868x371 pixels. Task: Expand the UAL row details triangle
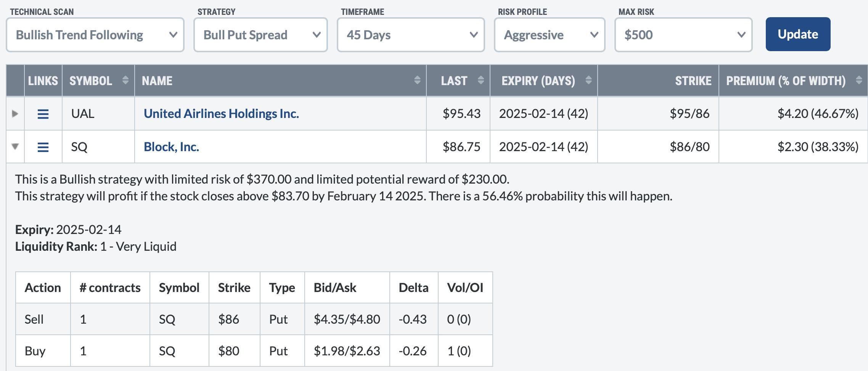15,113
